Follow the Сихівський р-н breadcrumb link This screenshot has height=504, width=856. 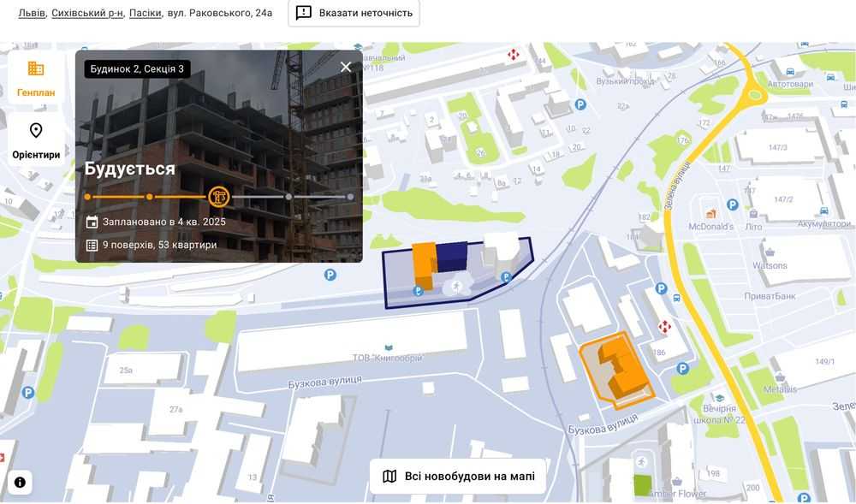[87, 13]
